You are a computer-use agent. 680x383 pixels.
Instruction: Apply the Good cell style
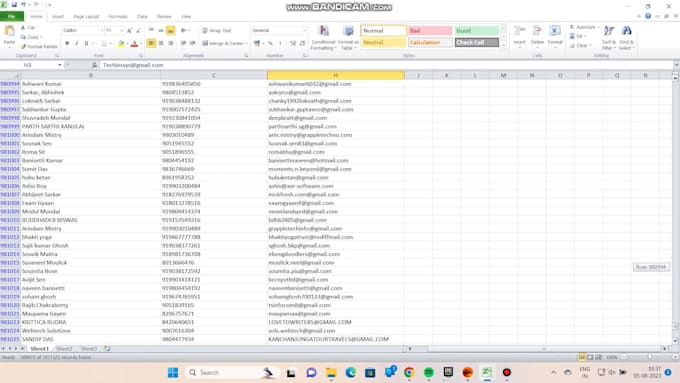point(476,30)
